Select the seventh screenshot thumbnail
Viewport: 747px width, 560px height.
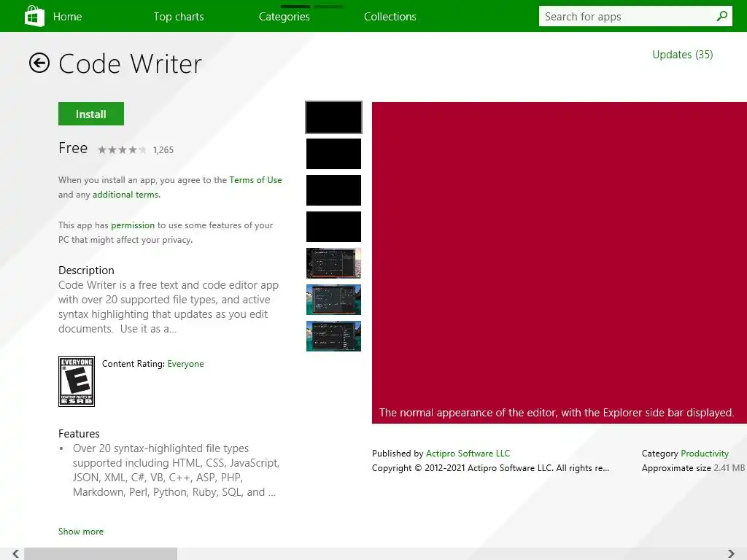(333, 336)
